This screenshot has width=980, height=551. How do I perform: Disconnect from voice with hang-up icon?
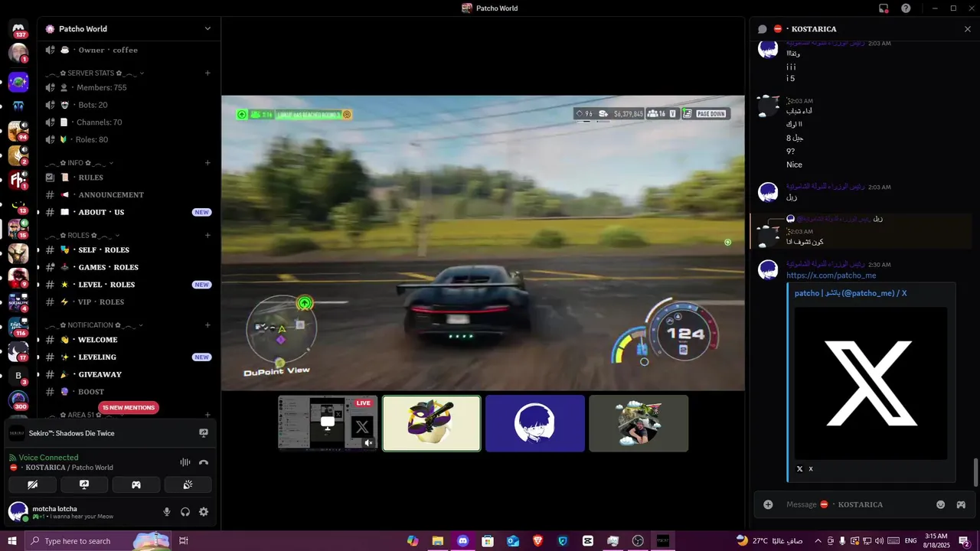pyautogui.click(x=204, y=462)
